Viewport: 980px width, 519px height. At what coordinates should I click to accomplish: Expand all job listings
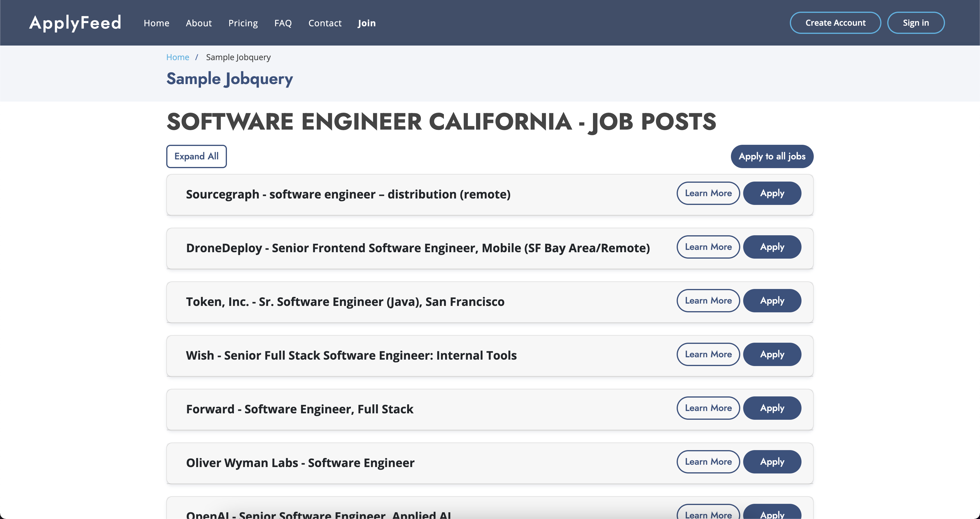click(196, 156)
